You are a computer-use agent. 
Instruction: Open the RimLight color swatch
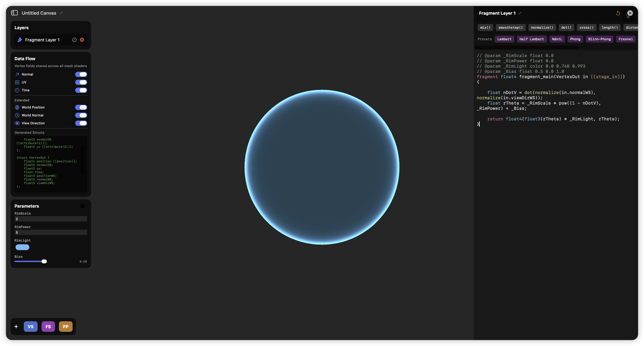click(22, 247)
